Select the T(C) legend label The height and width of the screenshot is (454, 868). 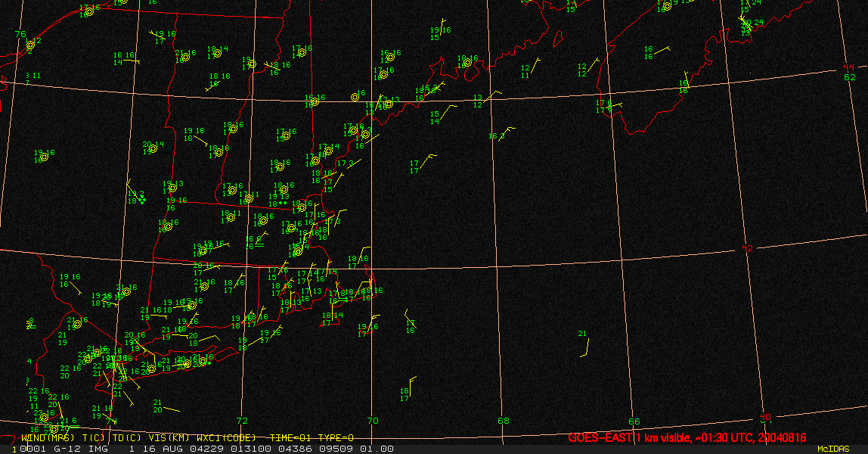(x=94, y=438)
